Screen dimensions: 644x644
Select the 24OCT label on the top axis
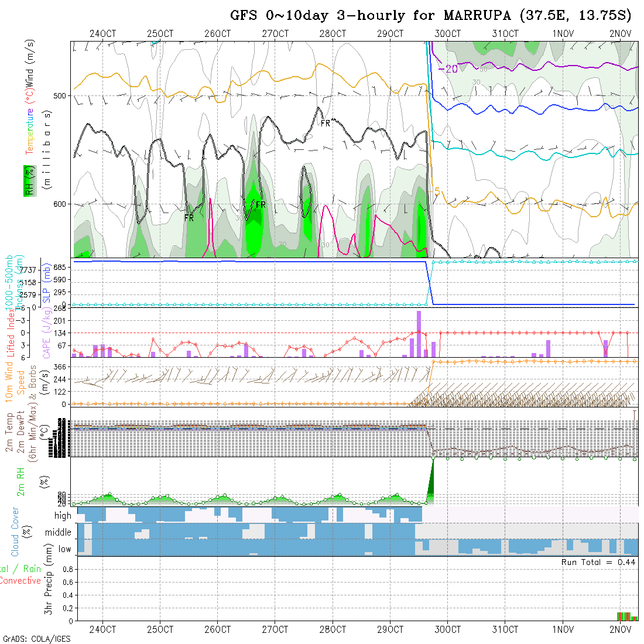[102, 33]
